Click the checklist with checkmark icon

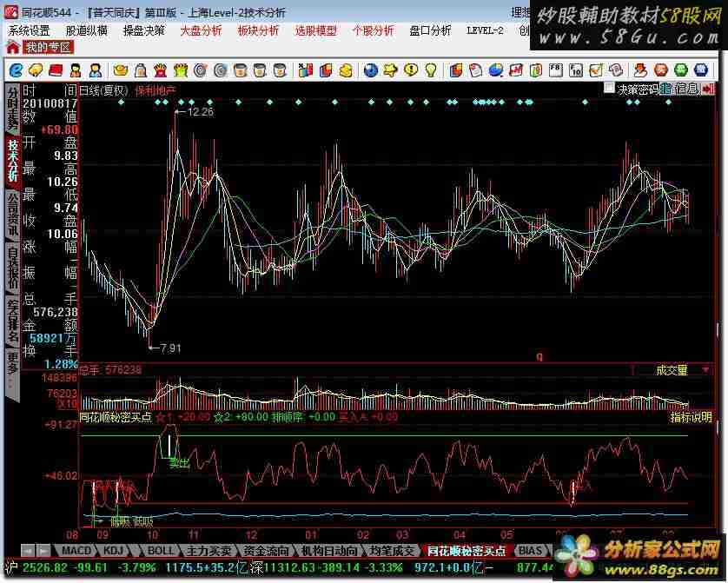[596, 70]
